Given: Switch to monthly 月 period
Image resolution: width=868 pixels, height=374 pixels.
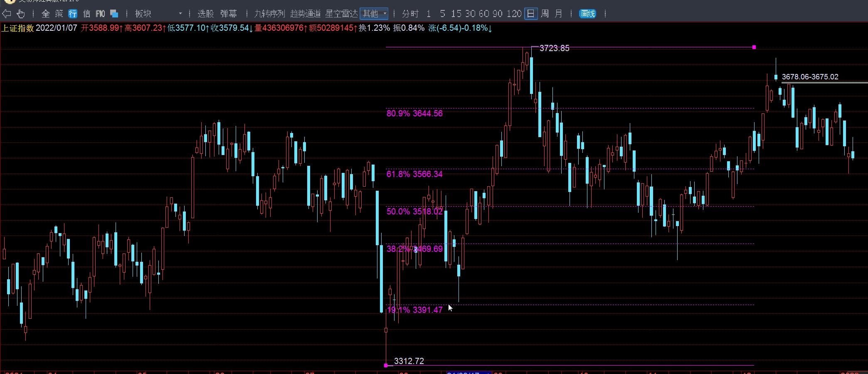Looking at the screenshot, I should [558, 14].
